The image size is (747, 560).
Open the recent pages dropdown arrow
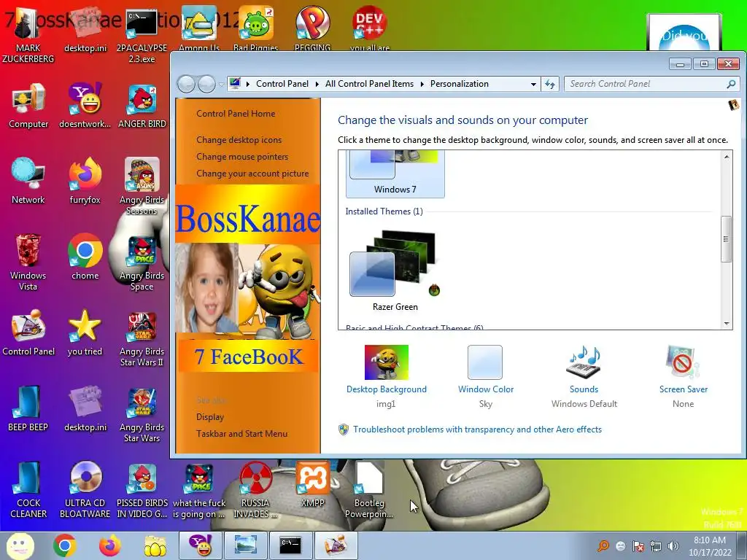222,85
